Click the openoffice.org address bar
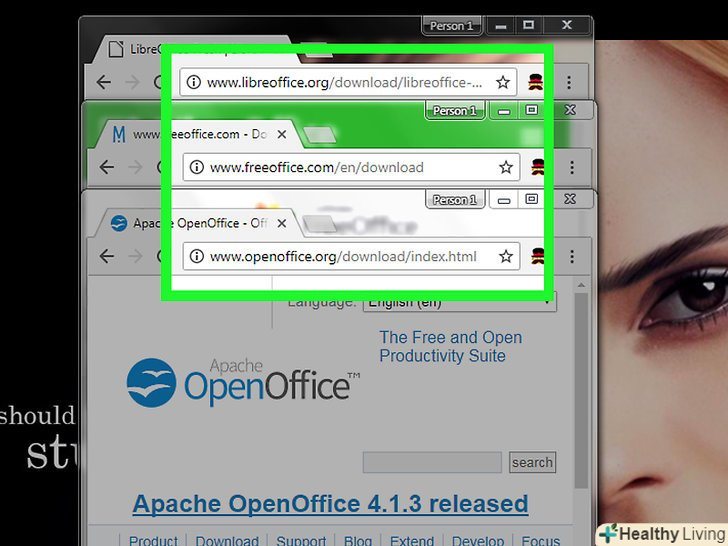 click(x=351, y=256)
